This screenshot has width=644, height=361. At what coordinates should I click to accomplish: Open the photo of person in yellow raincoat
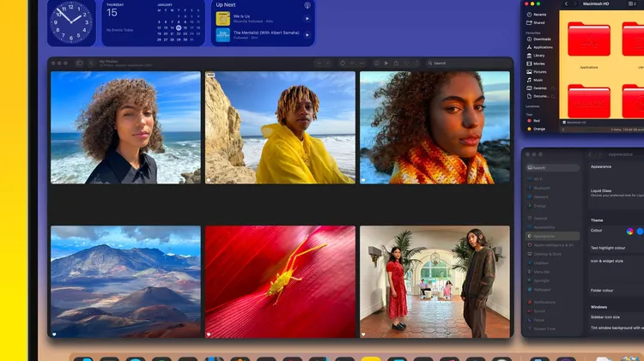(280, 127)
